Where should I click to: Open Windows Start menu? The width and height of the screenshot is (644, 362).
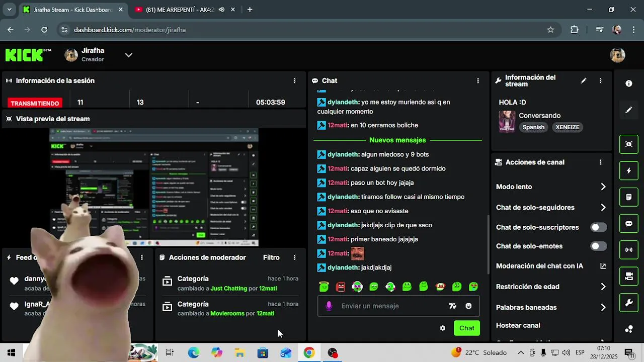point(11,353)
